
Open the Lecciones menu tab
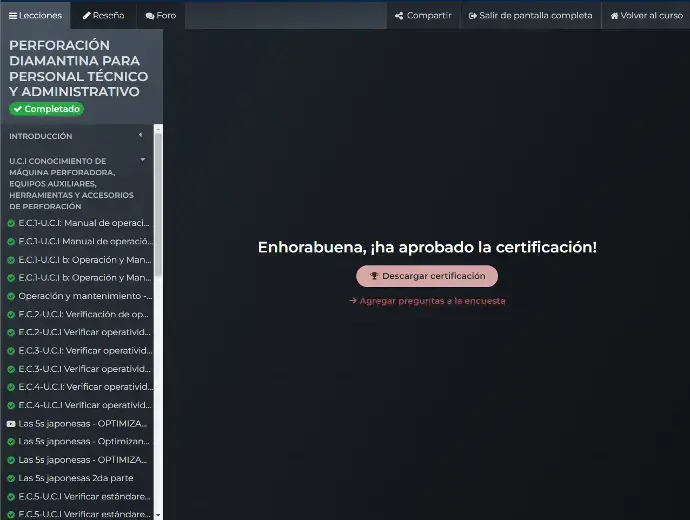[x=36, y=15]
